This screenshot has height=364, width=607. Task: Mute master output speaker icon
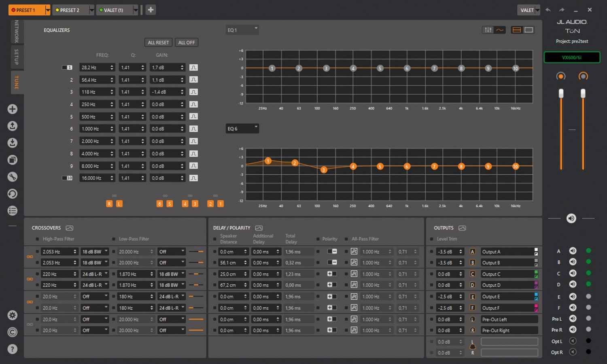pos(571,218)
